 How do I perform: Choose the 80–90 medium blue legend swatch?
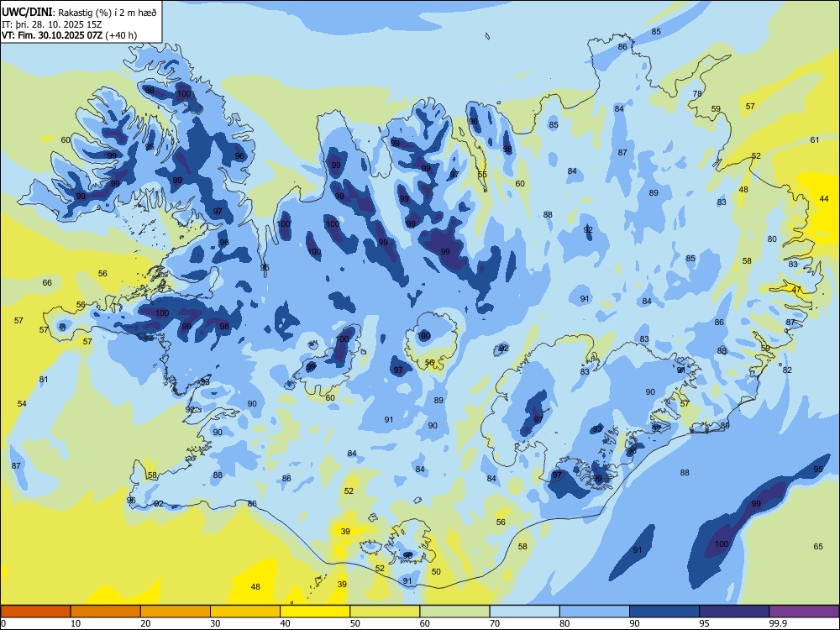point(595,612)
